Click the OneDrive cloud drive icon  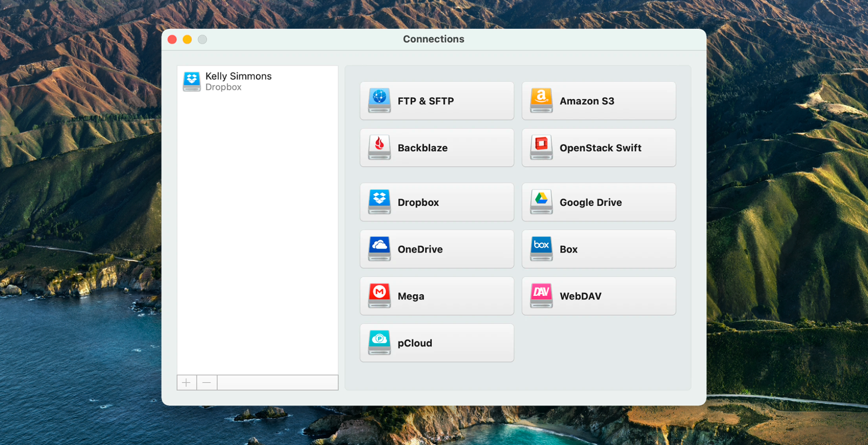[x=379, y=249]
